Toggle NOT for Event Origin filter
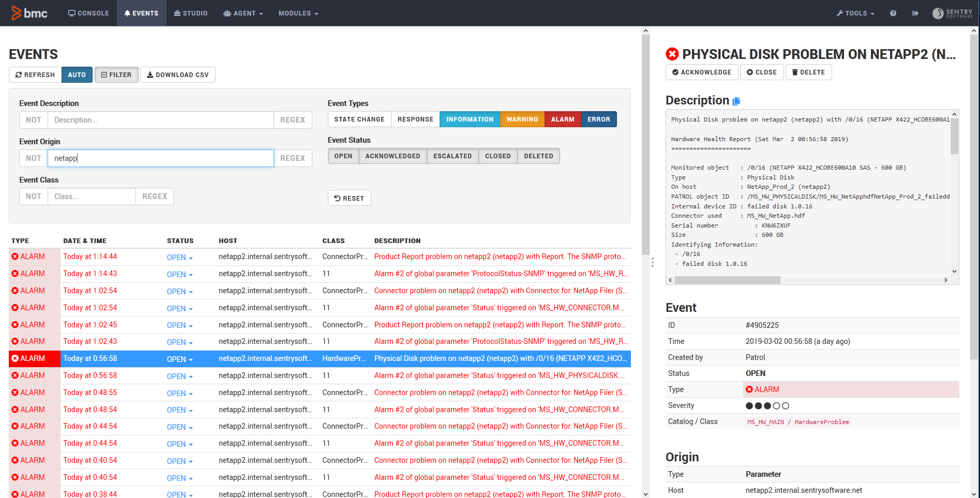The height and width of the screenshot is (498, 980). click(x=34, y=158)
